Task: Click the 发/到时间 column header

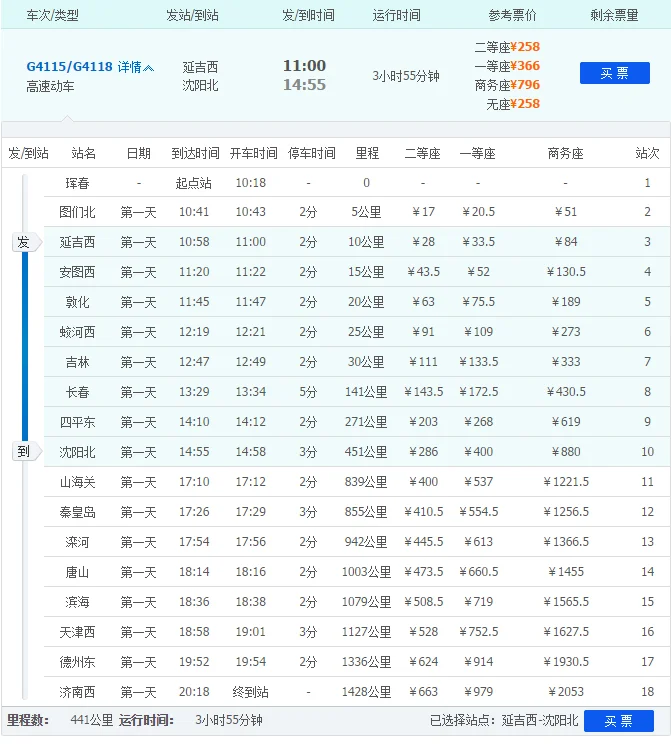Action: click(x=308, y=16)
